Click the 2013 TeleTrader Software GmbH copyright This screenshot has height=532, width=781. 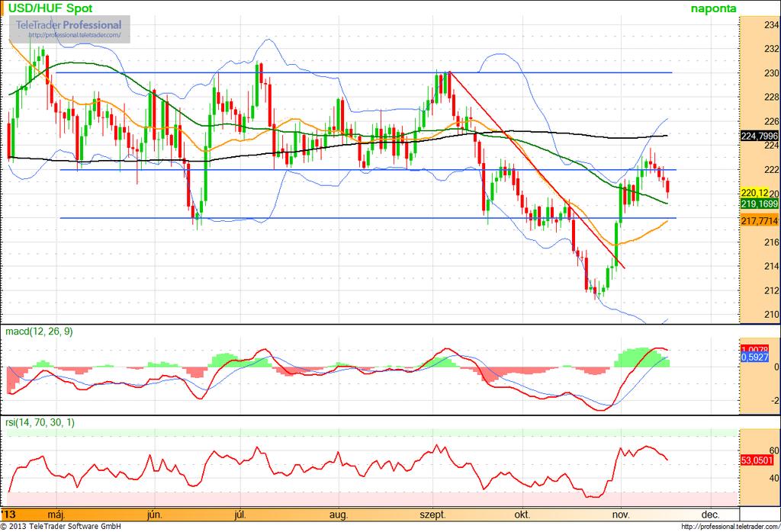point(60,527)
